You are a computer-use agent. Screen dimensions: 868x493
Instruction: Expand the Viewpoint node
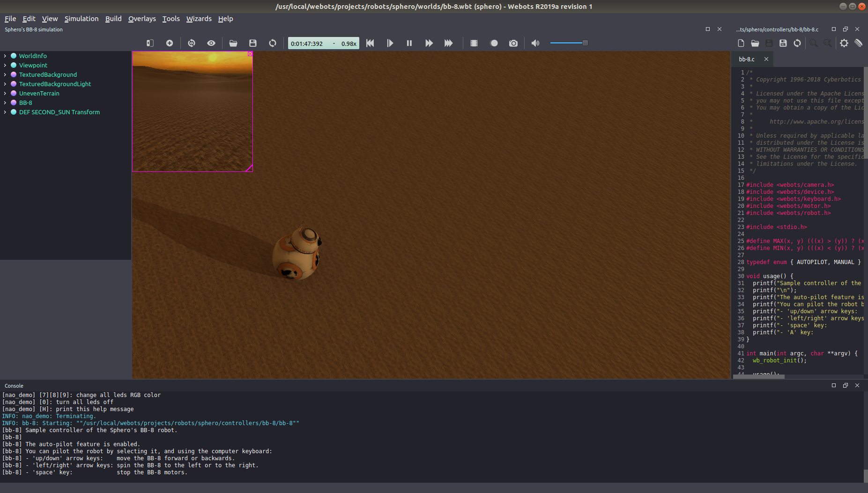point(5,65)
